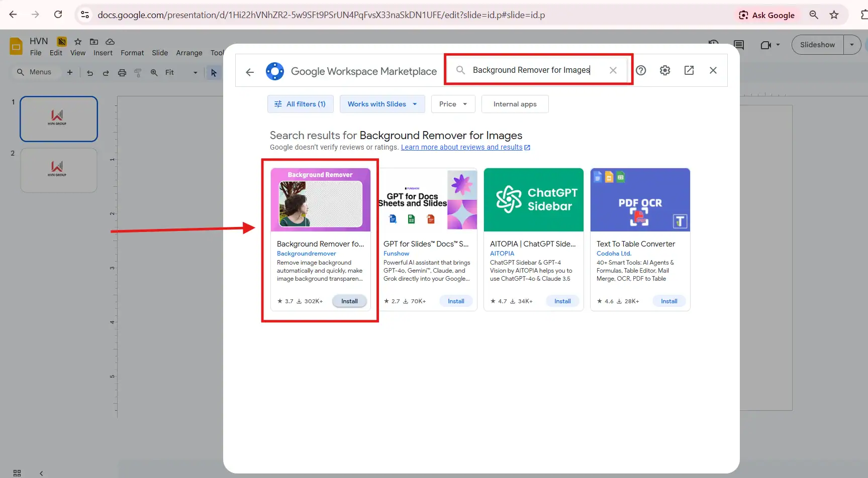Click All filters to toggle filter panel
Viewport: 868px width, 478px height.
pyautogui.click(x=300, y=104)
